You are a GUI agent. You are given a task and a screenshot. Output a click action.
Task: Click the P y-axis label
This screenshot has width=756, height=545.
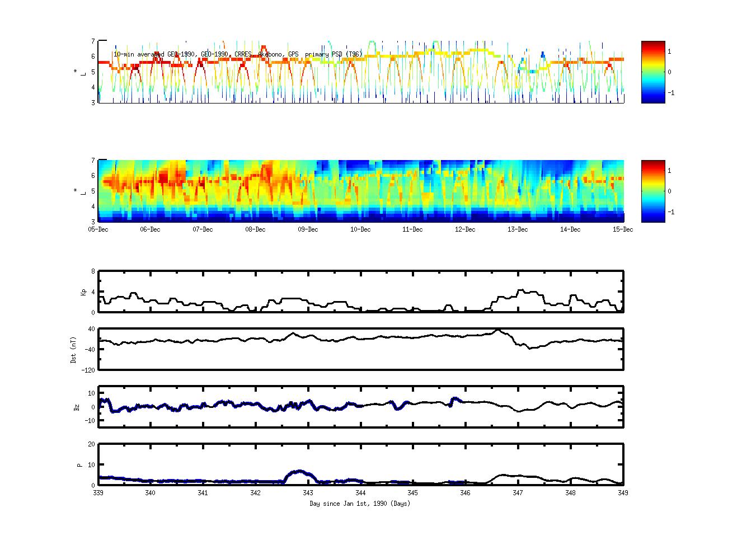[x=79, y=464]
